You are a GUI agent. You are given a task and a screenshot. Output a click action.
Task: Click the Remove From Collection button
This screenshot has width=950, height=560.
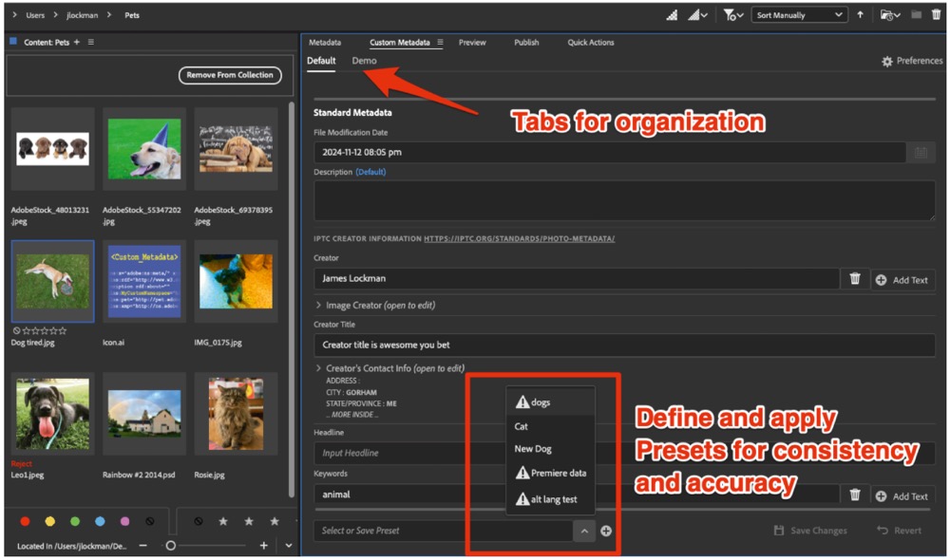[230, 75]
